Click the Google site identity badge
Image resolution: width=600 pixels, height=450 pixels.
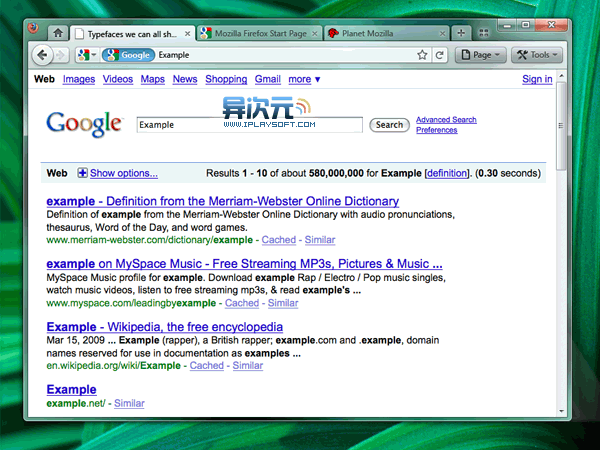tap(128, 55)
